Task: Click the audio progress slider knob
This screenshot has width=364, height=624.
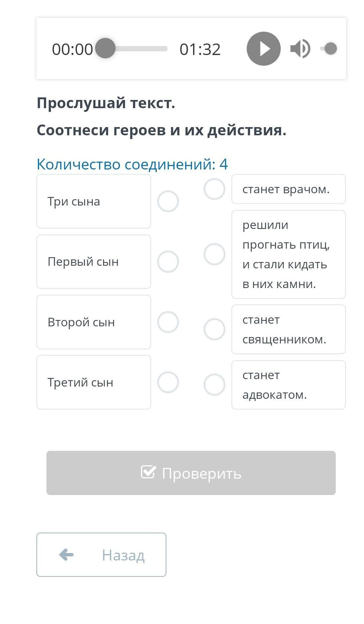Action: tap(105, 48)
